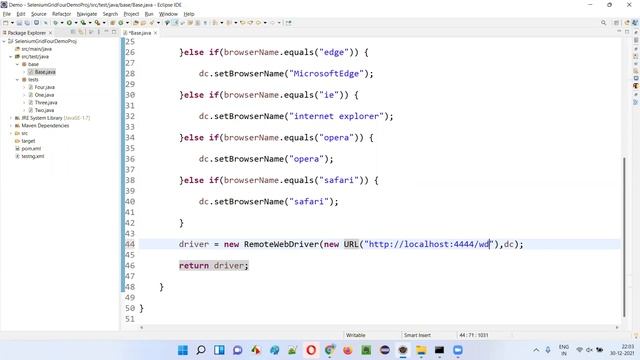Click the Back navigation arrow in toolbar

pos(258,23)
